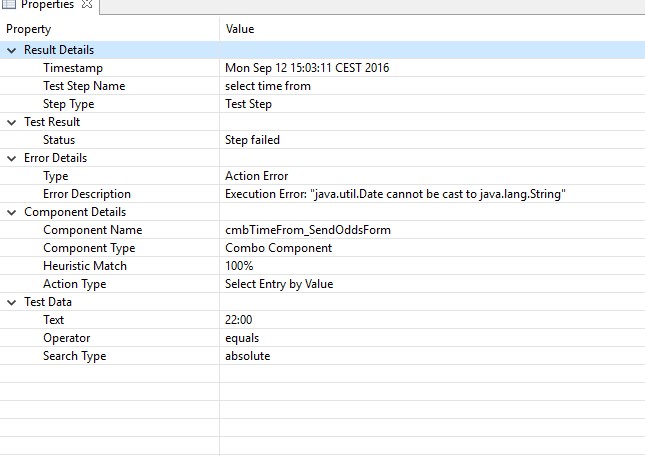
Task: Close the Properties tab
Action: click(x=87, y=4)
